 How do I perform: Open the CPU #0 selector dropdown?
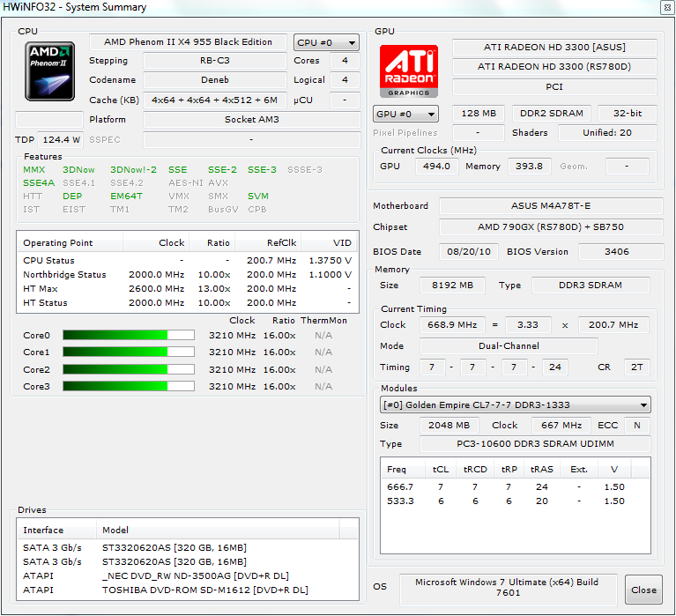(326, 42)
